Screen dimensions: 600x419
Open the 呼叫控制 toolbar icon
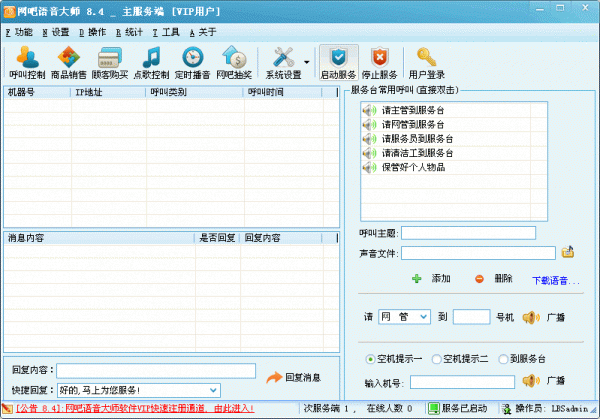point(28,62)
